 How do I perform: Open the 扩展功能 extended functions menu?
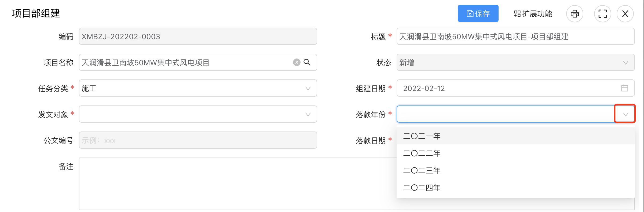point(533,14)
